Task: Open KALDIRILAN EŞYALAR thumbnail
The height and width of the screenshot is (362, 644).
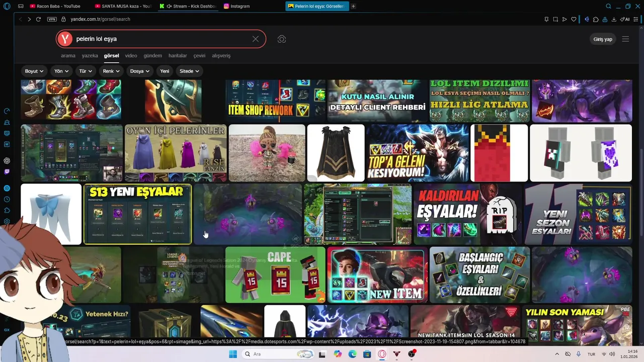Action: pyautogui.click(x=467, y=214)
